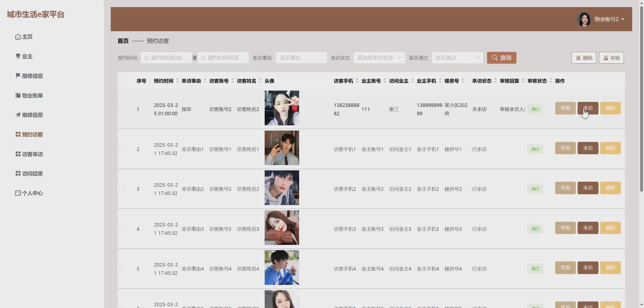Click the 查询 search button
Viewport: 644px width, 308px height.
(501, 58)
